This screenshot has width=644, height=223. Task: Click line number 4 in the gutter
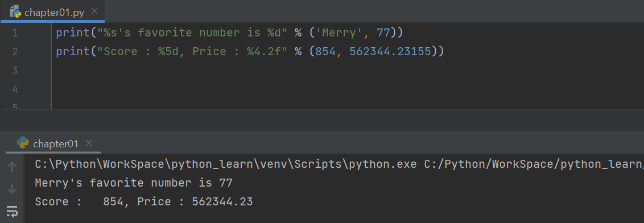(15, 89)
